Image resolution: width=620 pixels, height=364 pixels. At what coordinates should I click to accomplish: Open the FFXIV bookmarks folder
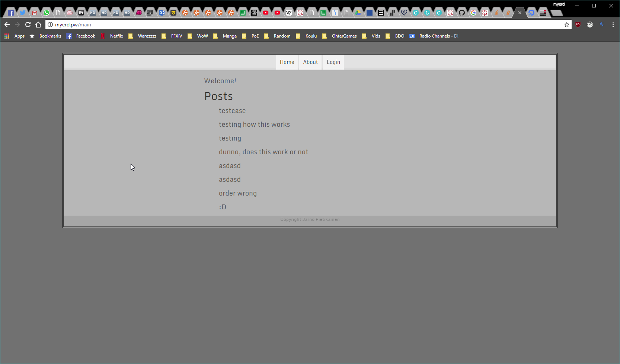(x=172, y=36)
